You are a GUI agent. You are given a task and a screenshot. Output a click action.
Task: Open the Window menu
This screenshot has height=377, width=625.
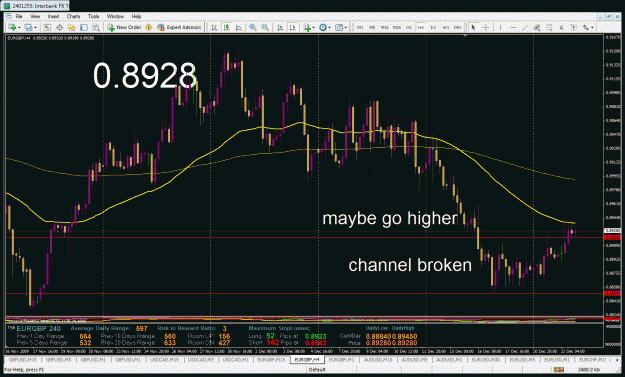115,16
